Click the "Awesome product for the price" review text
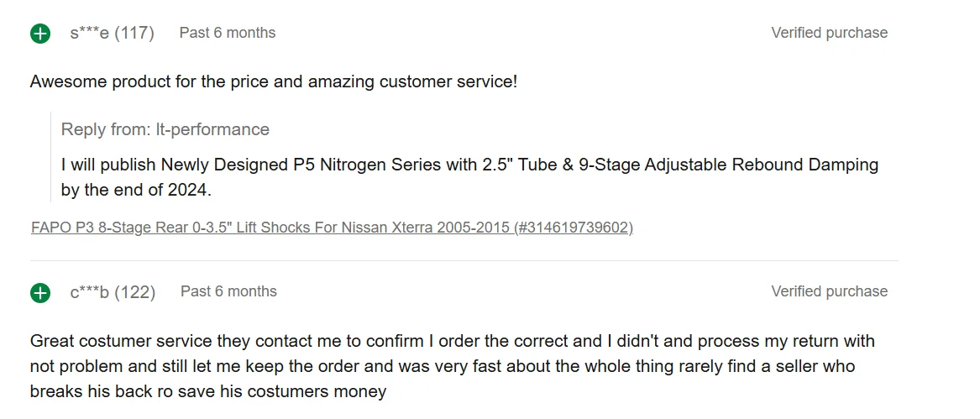Screen dimensions: 980x419 click(x=274, y=82)
